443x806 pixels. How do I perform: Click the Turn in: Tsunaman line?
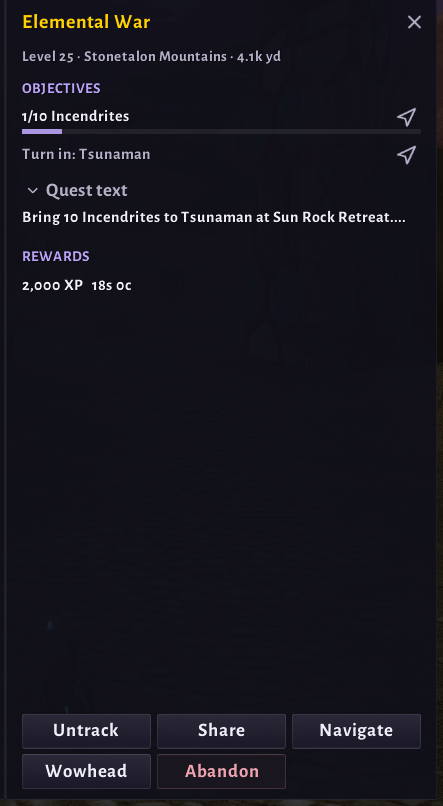point(86,154)
